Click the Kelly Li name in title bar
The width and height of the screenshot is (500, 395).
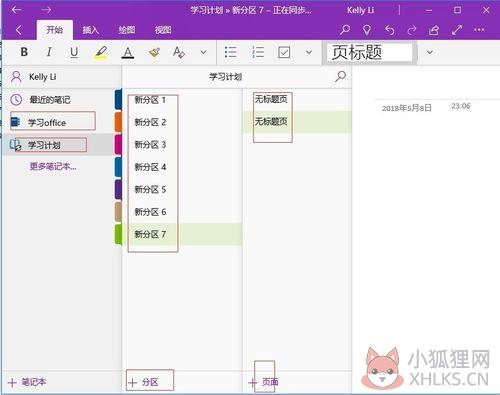[x=360, y=10]
